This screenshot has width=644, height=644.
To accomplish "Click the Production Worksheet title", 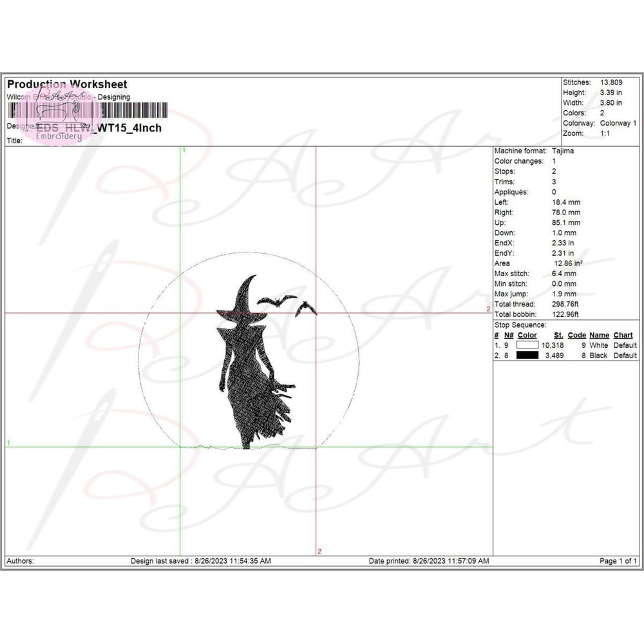I will [x=67, y=84].
